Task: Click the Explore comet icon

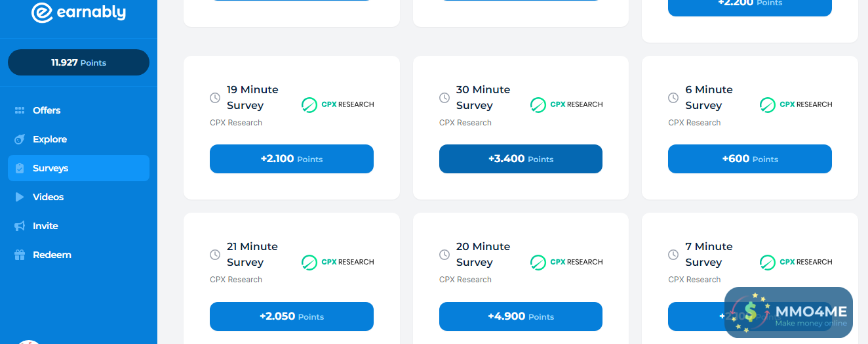Action: coord(20,139)
